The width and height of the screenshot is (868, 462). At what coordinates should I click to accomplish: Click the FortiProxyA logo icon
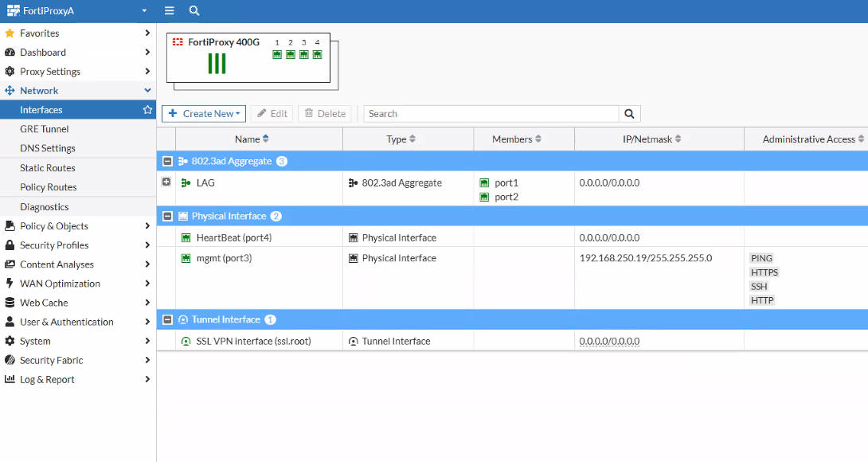point(14,10)
